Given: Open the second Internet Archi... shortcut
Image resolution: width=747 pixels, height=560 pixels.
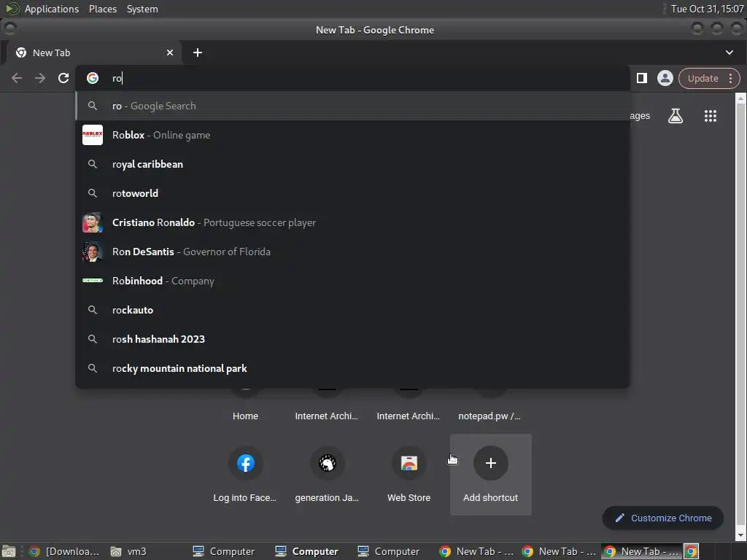Looking at the screenshot, I should [x=409, y=416].
